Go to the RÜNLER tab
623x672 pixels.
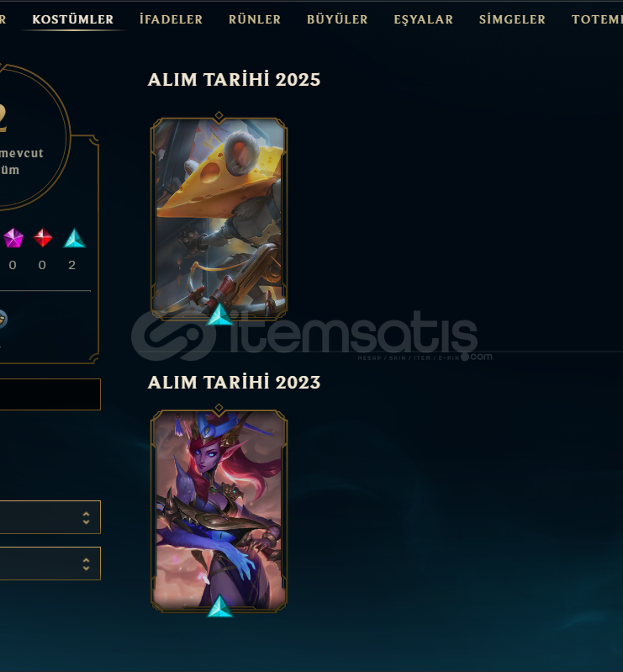click(x=255, y=19)
